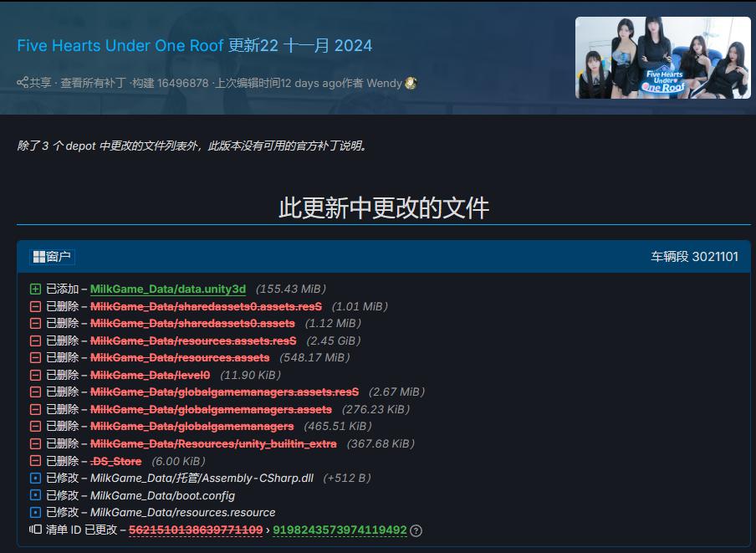The height and width of the screenshot is (553, 756).
Task: Click minus icon for resources.assets.resS row
Action: [x=35, y=341]
